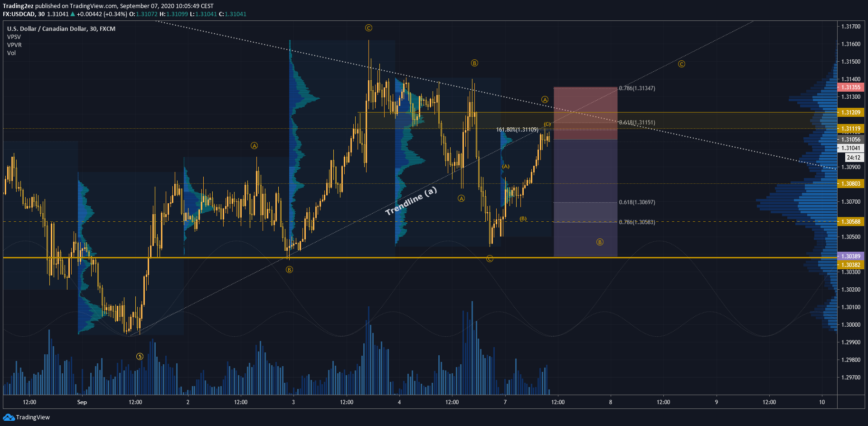868x426 pixels.
Task: Click the VPSV indicator label
Action: click(x=14, y=37)
